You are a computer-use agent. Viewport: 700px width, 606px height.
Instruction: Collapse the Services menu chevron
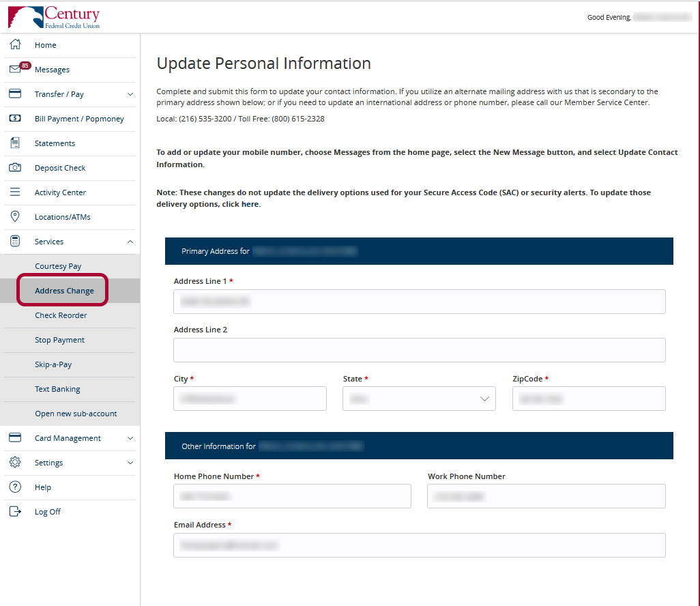[130, 241]
